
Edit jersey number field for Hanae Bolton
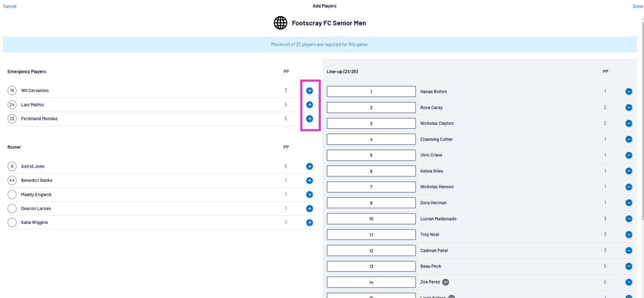[371, 92]
